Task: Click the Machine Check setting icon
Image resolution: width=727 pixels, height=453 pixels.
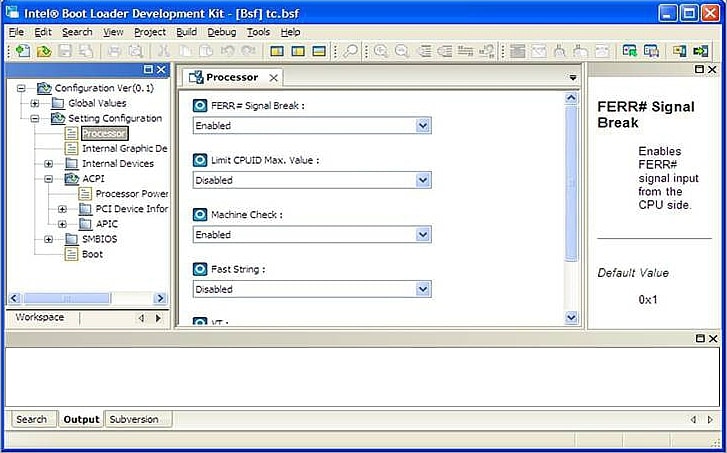Action: pyautogui.click(x=200, y=215)
